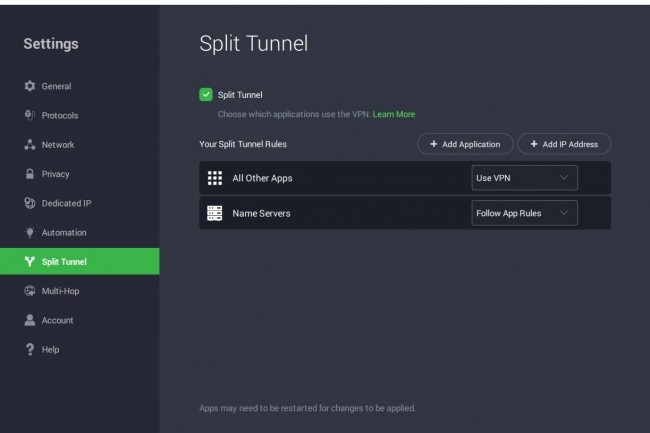The width and height of the screenshot is (650, 433).
Task: Open the Split Tunnel settings tab
Action: click(79, 262)
